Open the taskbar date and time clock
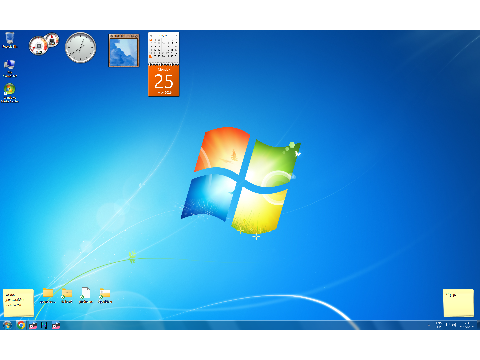 coord(467,325)
